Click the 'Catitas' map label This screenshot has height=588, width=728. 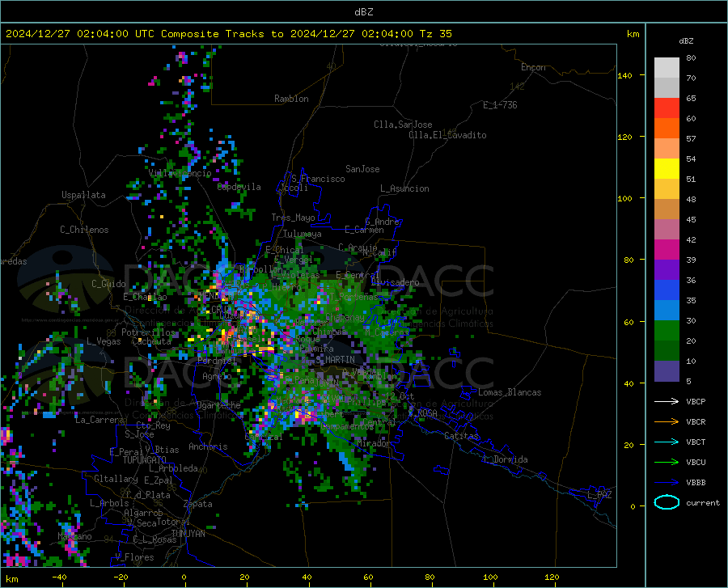pos(462,436)
